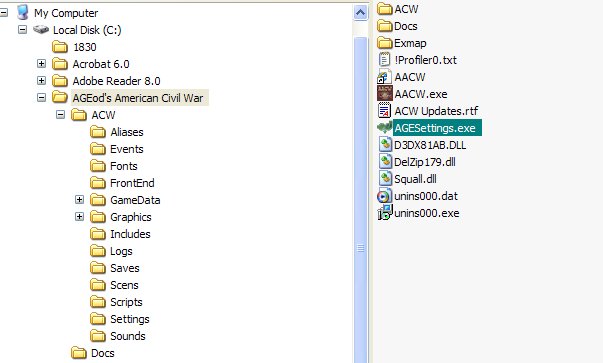The width and height of the screenshot is (603, 363).
Task: Click the unins000.exe uninstaller icon
Action: click(x=385, y=213)
